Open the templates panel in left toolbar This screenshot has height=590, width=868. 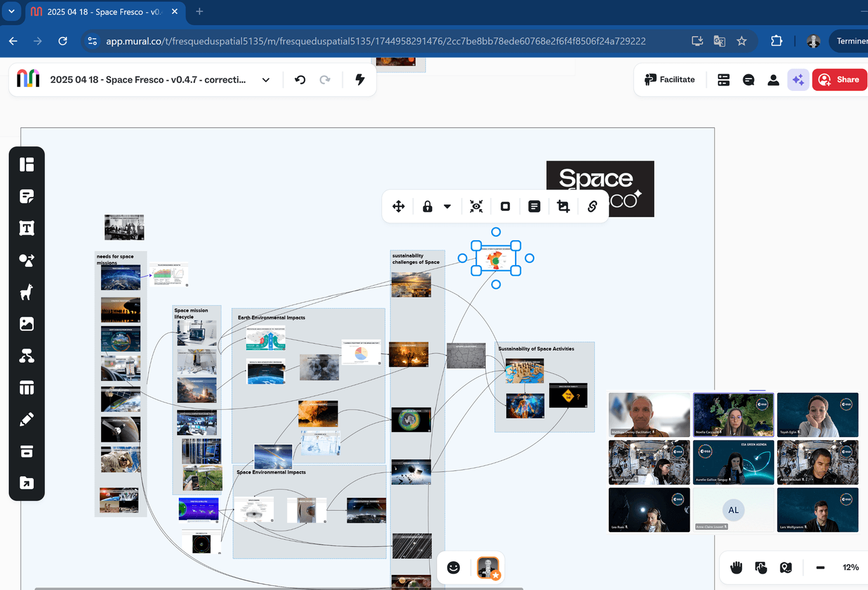point(27,164)
